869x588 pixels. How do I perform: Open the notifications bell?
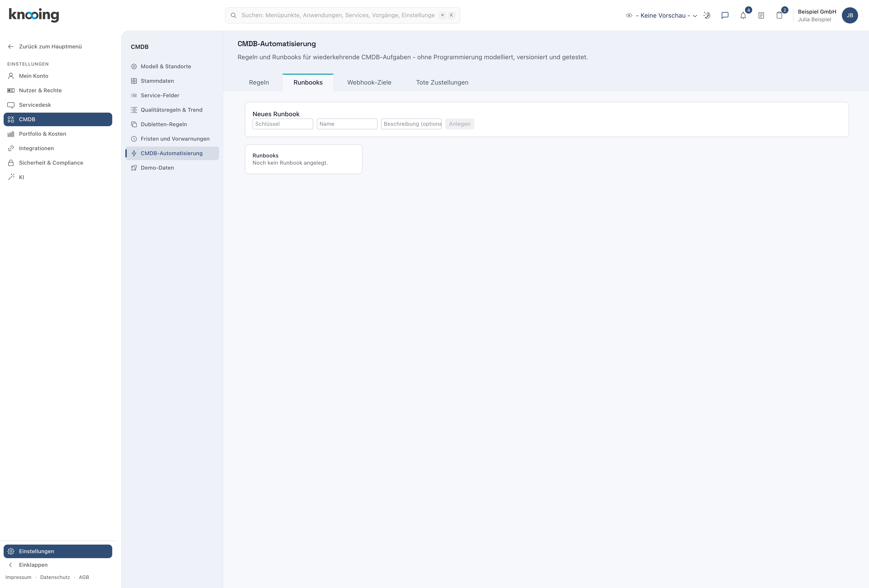coord(743,15)
